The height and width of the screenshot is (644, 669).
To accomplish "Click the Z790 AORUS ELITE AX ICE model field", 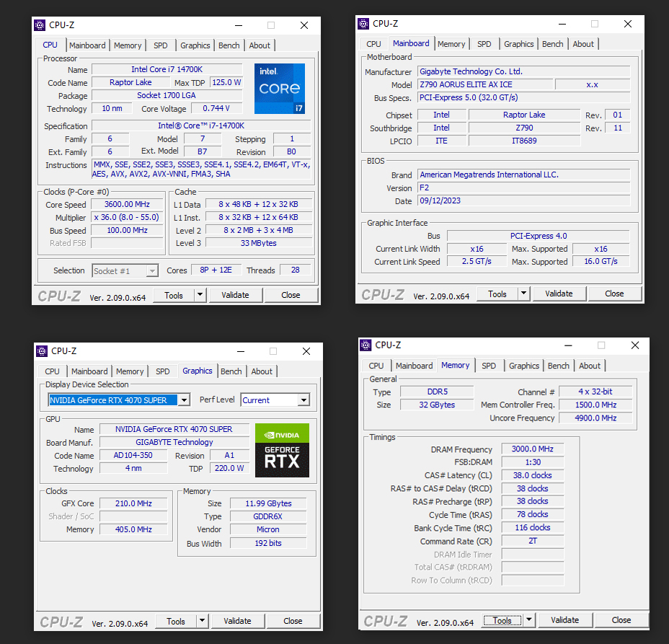I will pyautogui.click(x=484, y=84).
